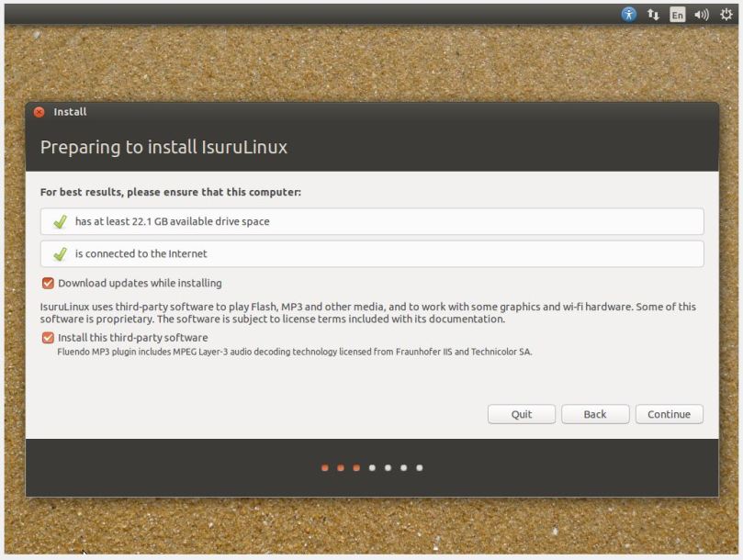Click the En keyboard layout indicator
743x560 pixels.
point(676,14)
